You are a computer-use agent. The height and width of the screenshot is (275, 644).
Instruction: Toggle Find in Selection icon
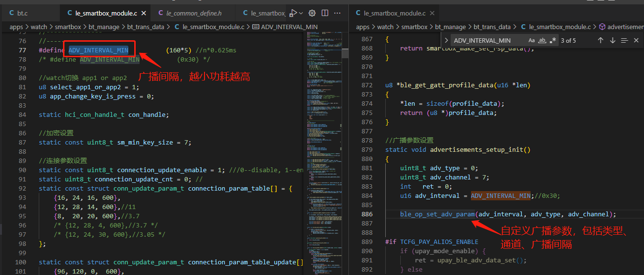point(624,40)
